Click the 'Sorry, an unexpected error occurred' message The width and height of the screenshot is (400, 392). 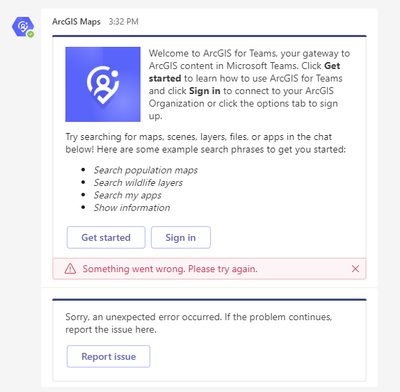coord(199,323)
